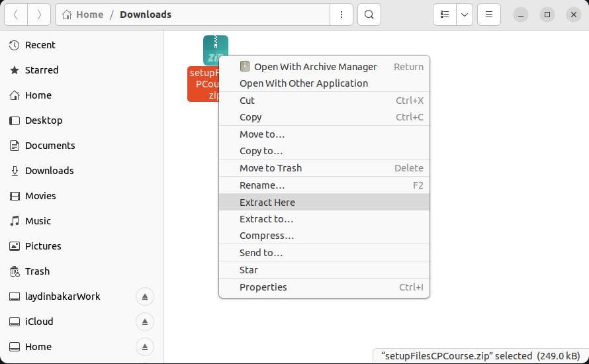Image resolution: width=589 pixels, height=364 pixels.
Task: Choose Open With Archive Manager
Action: coord(315,67)
